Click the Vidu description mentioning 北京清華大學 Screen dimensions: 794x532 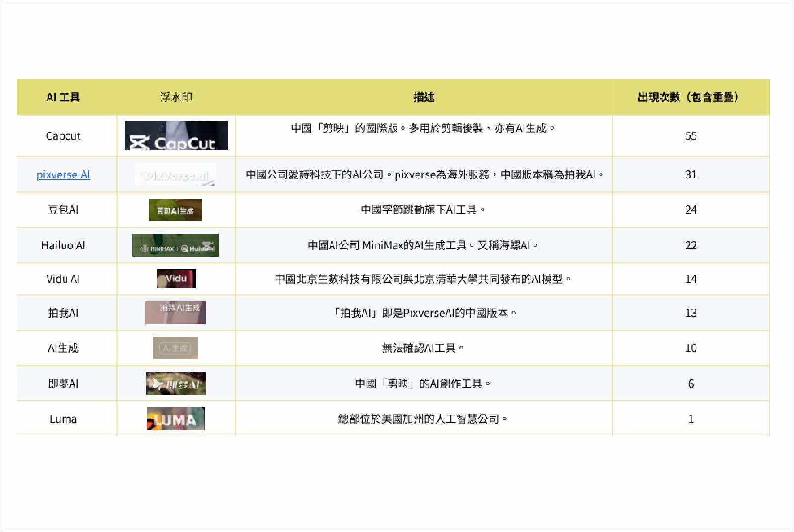pos(423,279)
